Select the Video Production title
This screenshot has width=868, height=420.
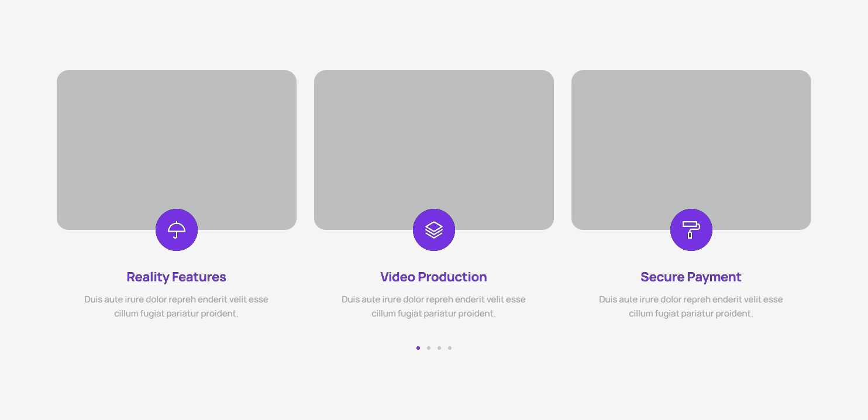pyautogui.click(x=434, y=277)
